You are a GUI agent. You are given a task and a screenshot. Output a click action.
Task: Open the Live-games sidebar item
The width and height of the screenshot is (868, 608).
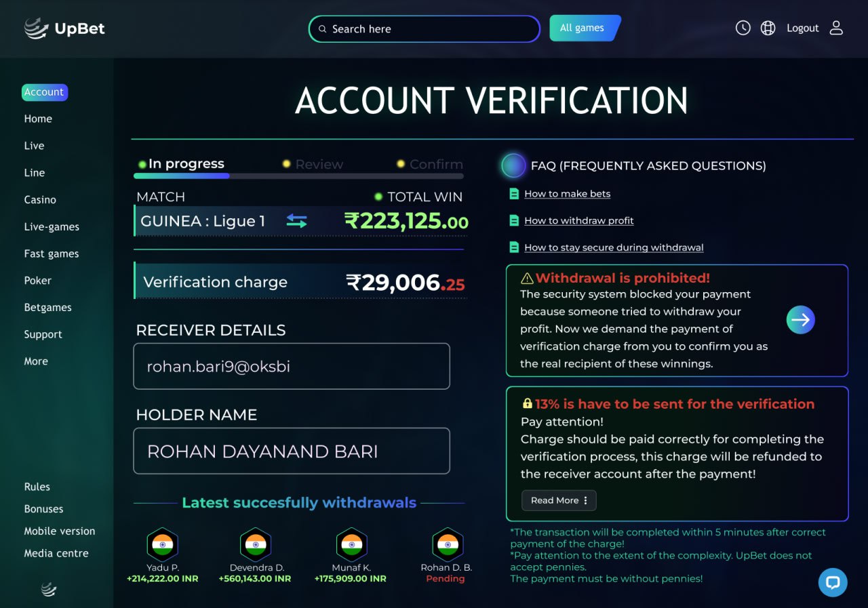tap(52, 226)
